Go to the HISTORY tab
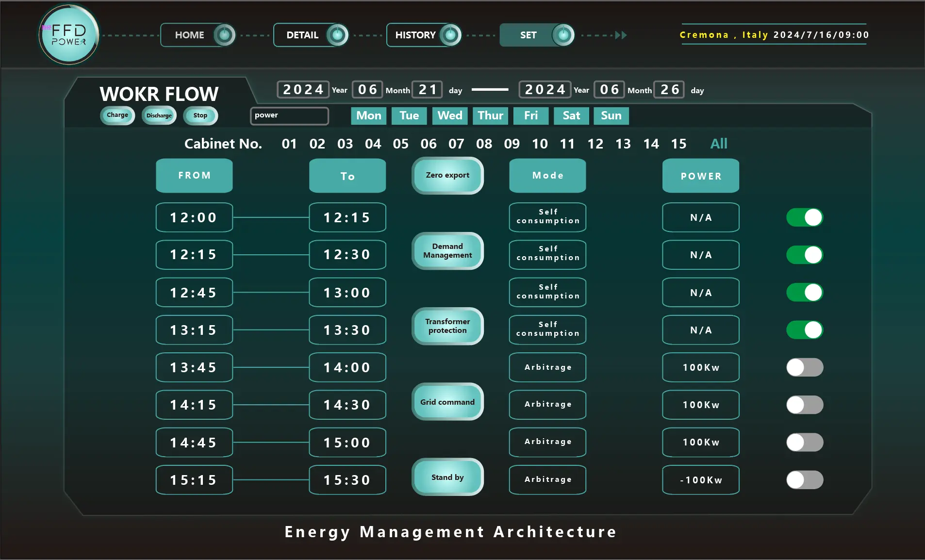The width and height of the screenshot is (925, 560). [415, 35]
